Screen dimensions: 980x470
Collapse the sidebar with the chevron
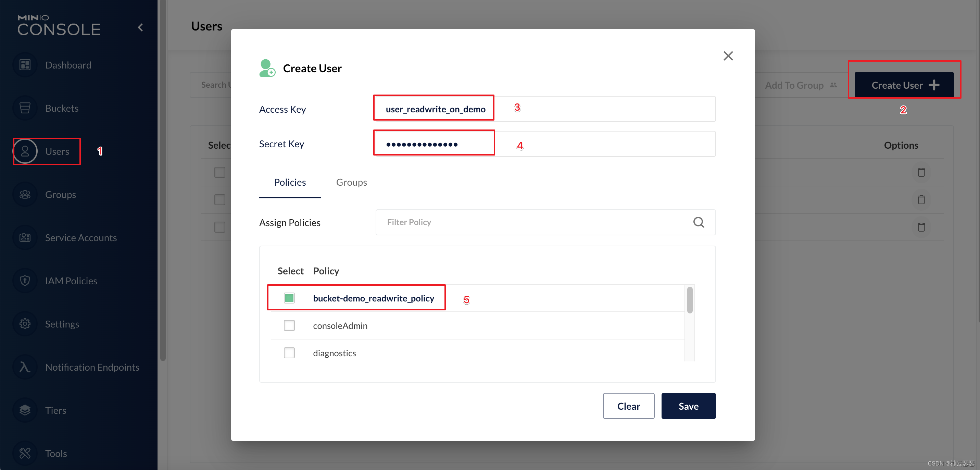tap(140, 27)
